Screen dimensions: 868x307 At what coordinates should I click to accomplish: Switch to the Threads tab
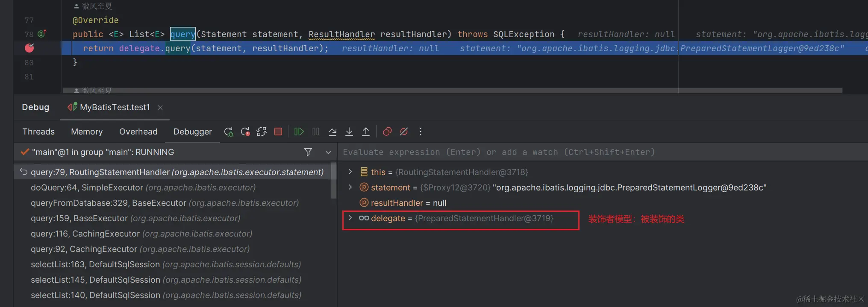point(38,132)
